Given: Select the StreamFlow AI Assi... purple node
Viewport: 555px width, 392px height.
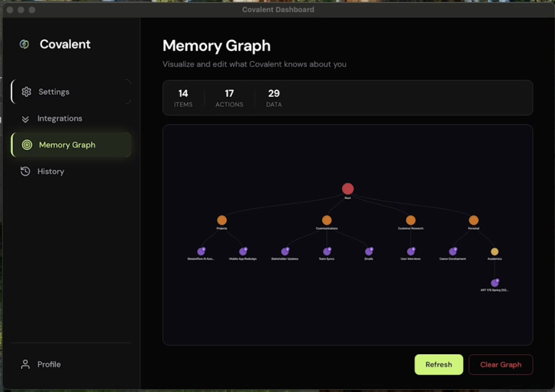Looking at the screenshot, I should coord(201,251).
